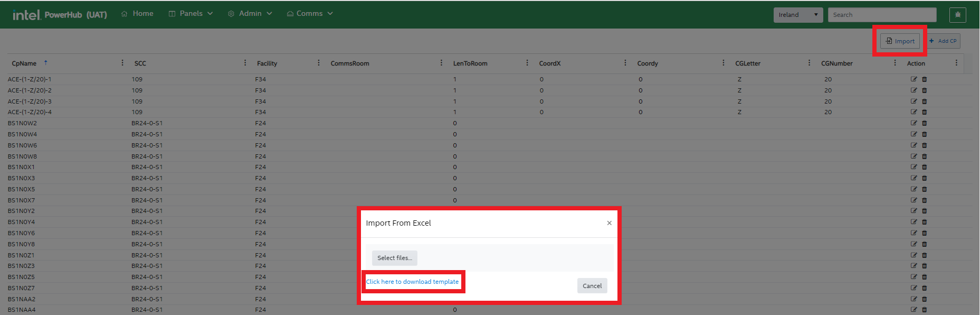Viewport: 980px width, 315px height.
Task: Close the Import From Excel dialog
Action: (x=609, y=223)
